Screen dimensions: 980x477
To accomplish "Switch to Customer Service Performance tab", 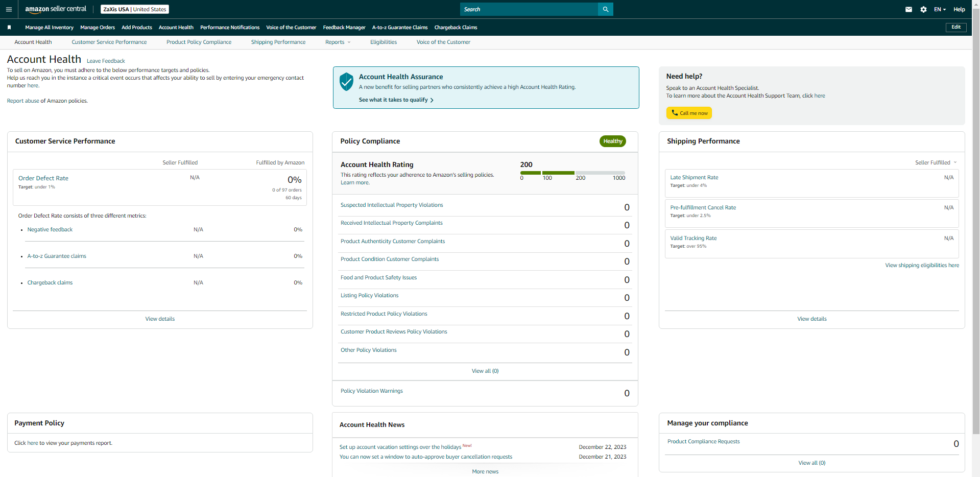I will coord(109,42).
